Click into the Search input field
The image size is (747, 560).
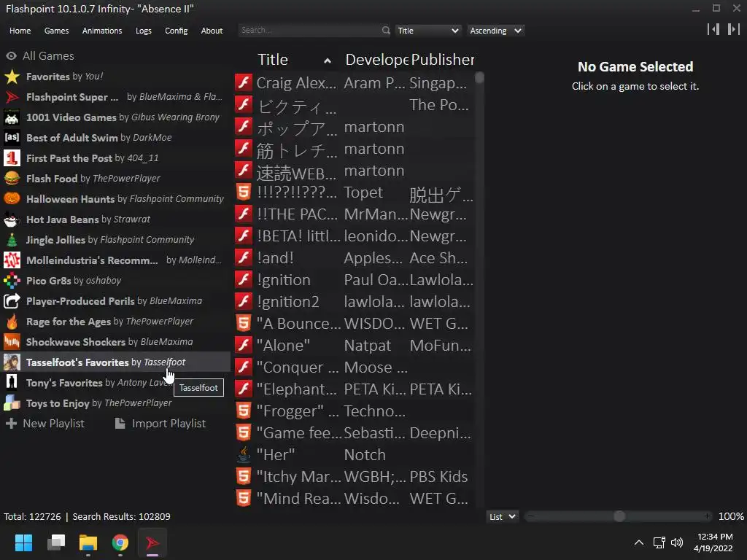coord(309,31)
